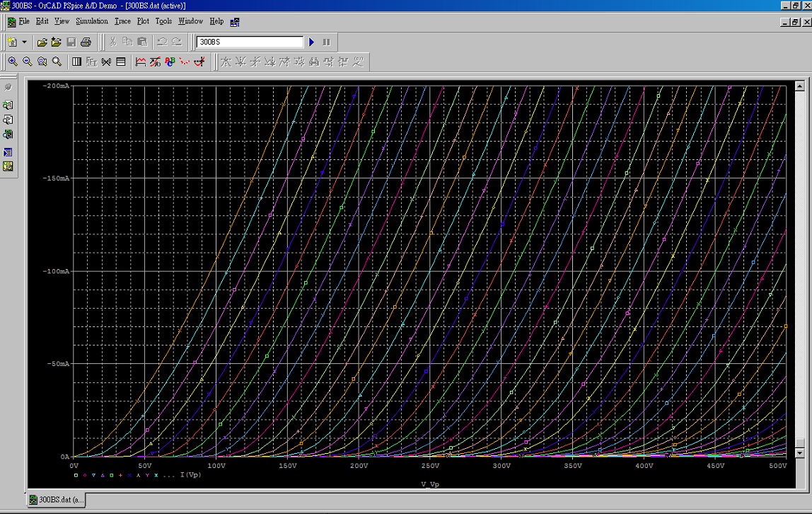Click the Zoom In magnifier
Image resolution: width=812 pixels, height=514 pixels.
13,62
